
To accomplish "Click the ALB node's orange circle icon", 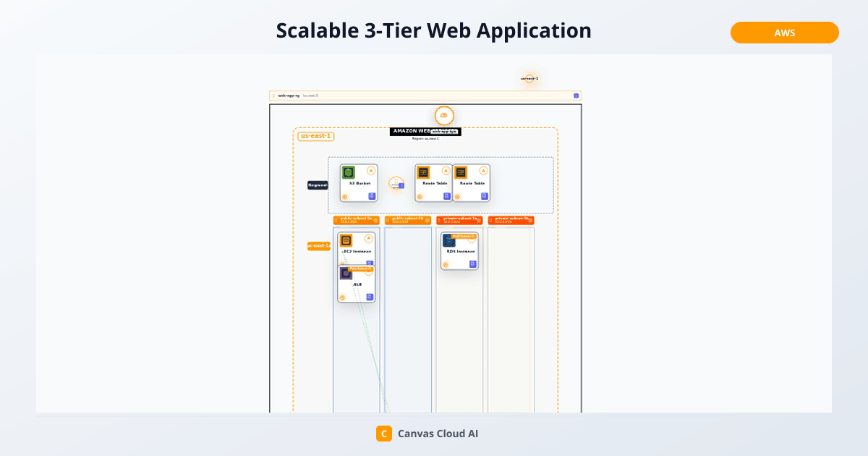I will click(343, 297).
